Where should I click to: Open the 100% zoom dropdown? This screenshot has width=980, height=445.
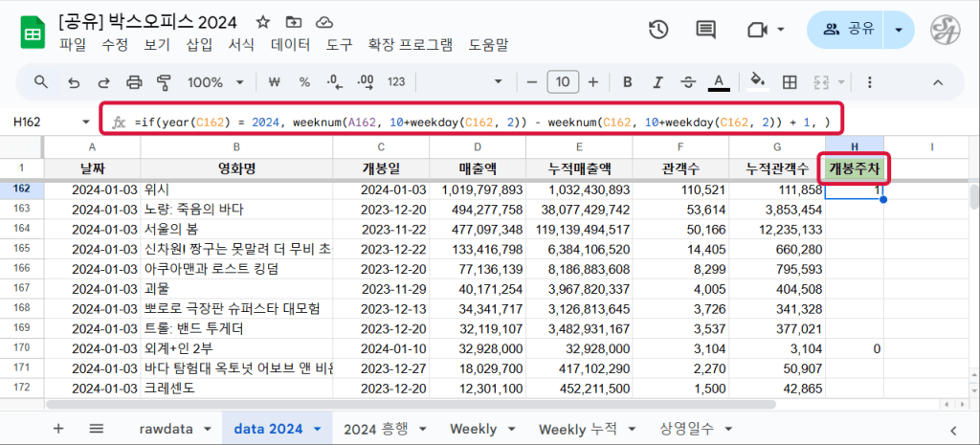coord(216,82)
